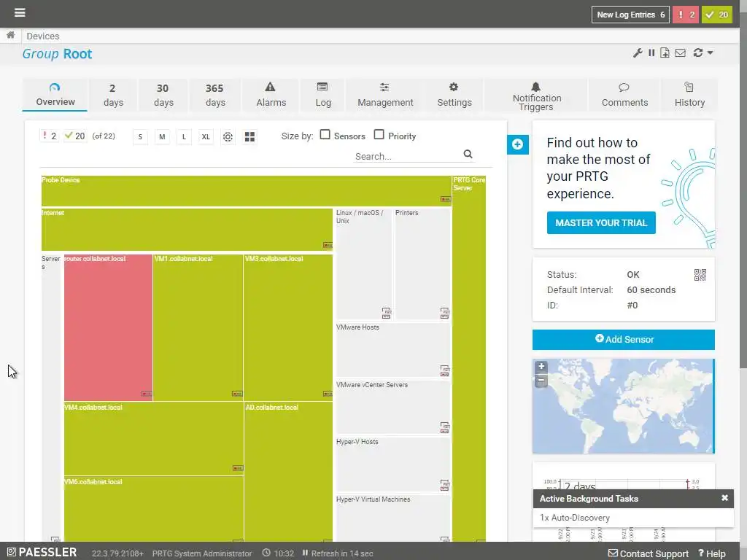Image resolution: width=747 pixels, height=560 pixels.
Task: Switch to the 30 days tab
Action: 163,95
